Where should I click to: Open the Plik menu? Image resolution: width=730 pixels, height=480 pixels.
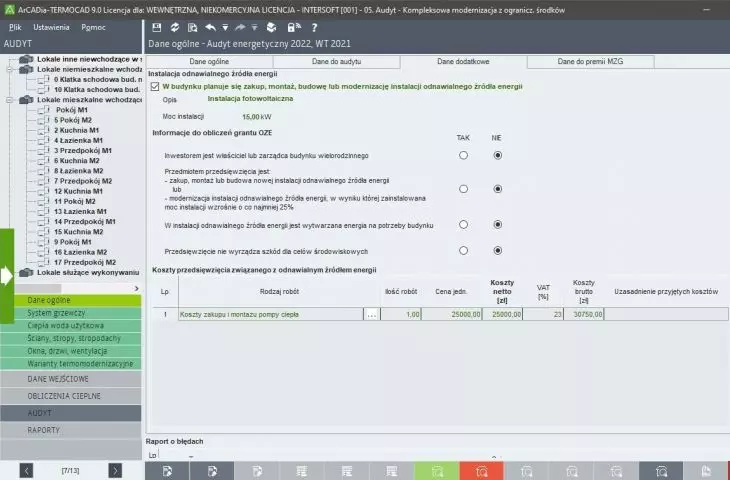coord(15,27)
